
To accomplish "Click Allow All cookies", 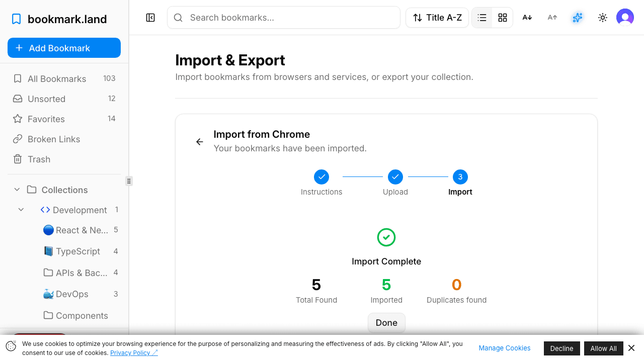I will pyautogui.click(x=603, y=348).
